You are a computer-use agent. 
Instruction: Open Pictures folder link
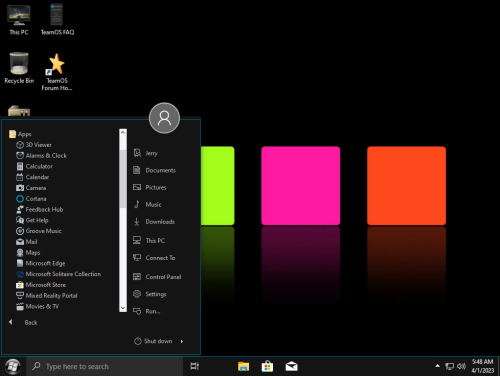(x=150, y=187)
